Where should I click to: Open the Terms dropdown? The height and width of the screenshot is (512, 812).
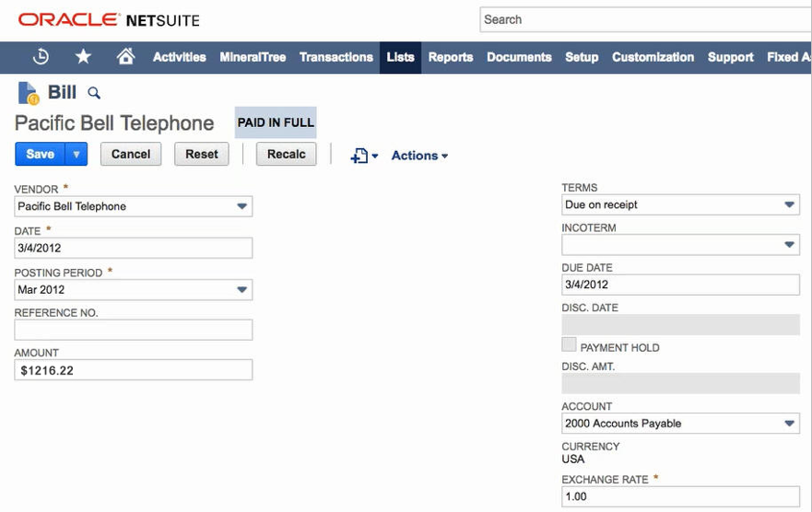[789, 204]
